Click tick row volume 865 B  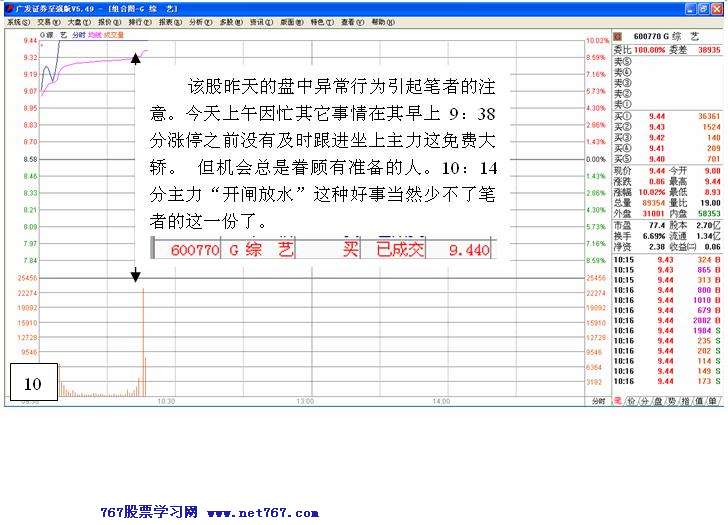click(708, 270)
